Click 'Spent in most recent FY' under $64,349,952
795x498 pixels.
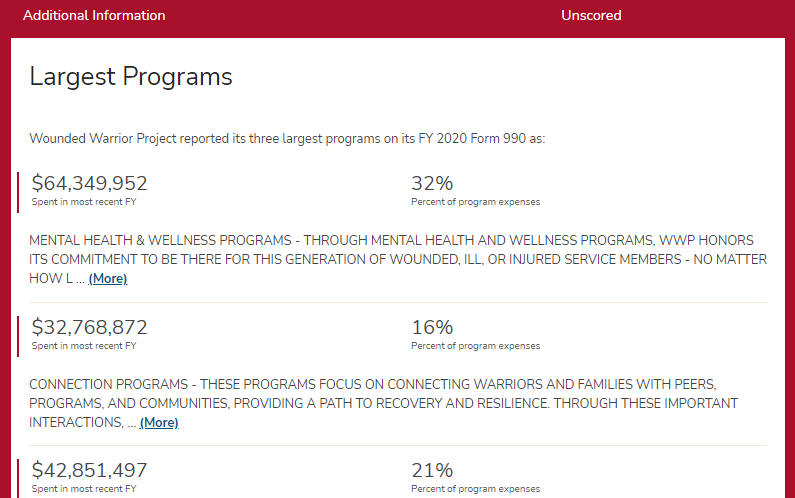[84, 202]
